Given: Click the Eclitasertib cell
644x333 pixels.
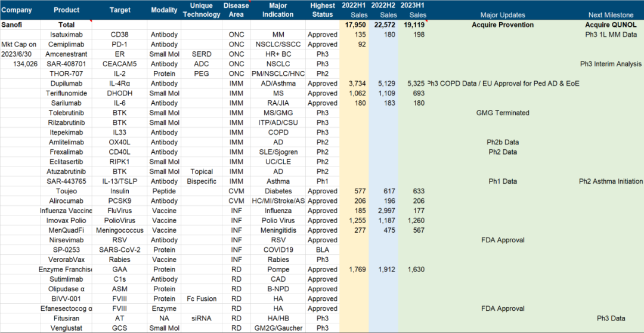Looking at the screenshot, I should click(66, 162).
